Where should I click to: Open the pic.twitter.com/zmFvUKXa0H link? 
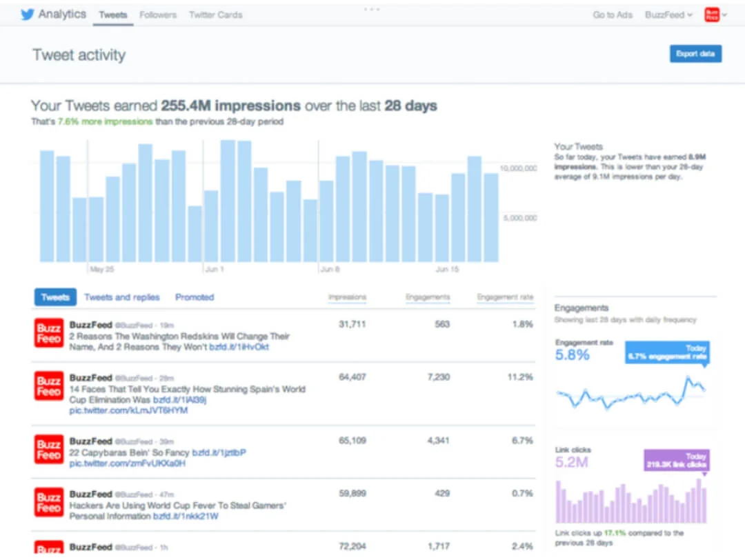(128, 463)
